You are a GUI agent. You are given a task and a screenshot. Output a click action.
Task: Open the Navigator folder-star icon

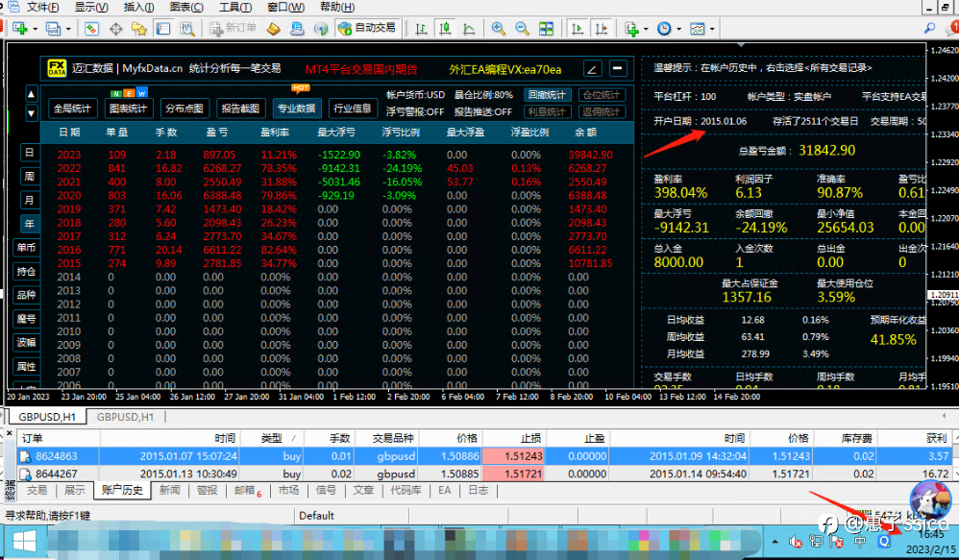[138, 28]
